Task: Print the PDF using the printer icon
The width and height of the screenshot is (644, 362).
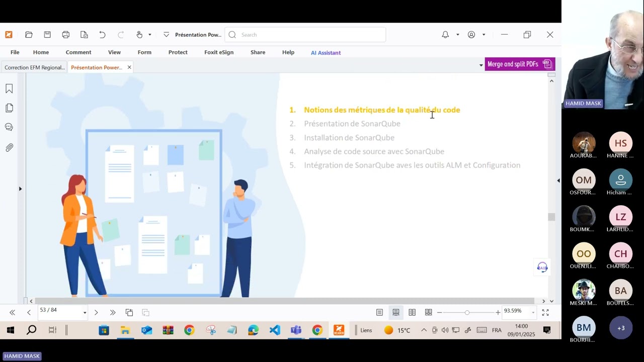Action: tap(65, 35)
